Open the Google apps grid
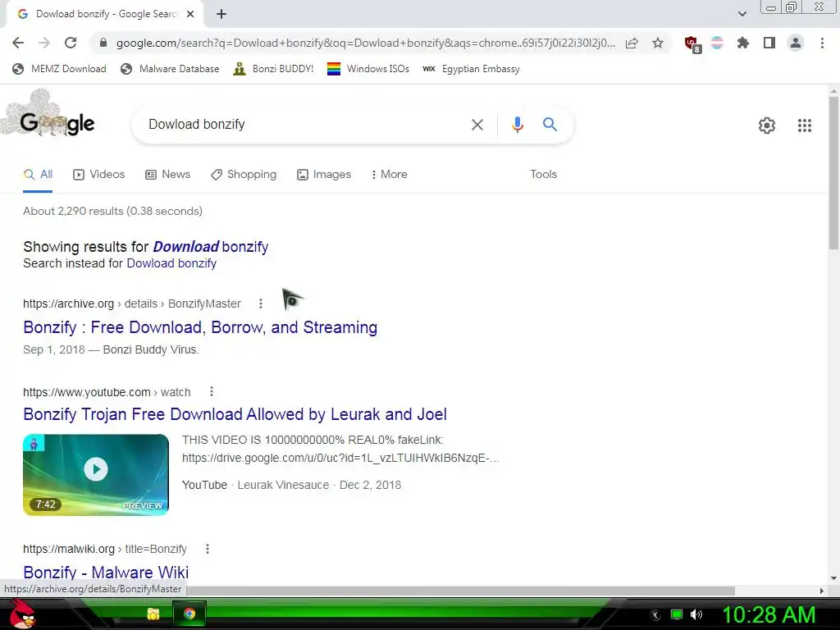The width and height of the screenshot is (840, 630). 804,126
